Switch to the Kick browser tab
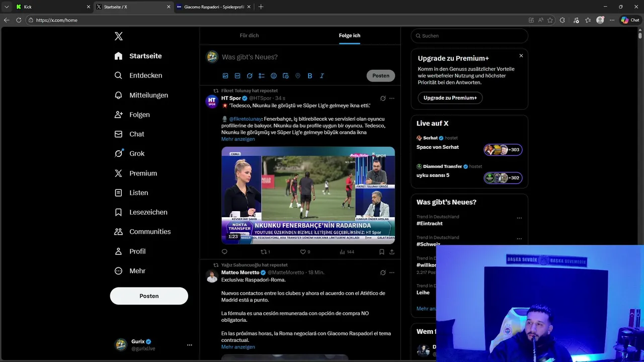 coord(54,7)
